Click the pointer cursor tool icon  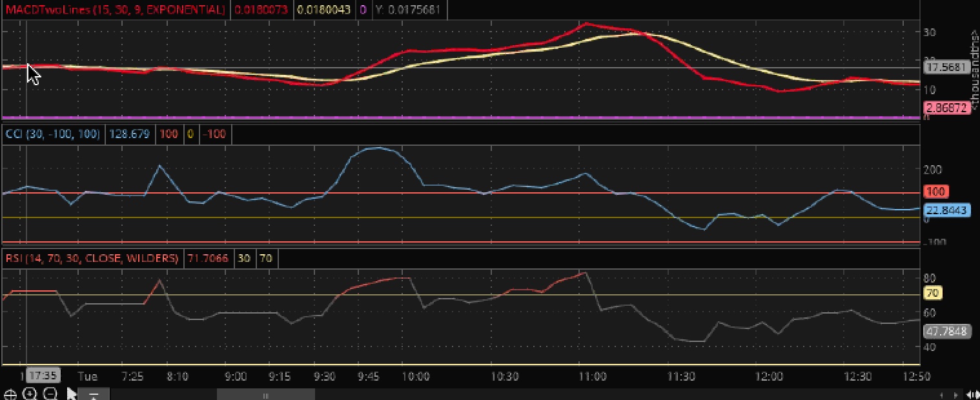(72, 394)
